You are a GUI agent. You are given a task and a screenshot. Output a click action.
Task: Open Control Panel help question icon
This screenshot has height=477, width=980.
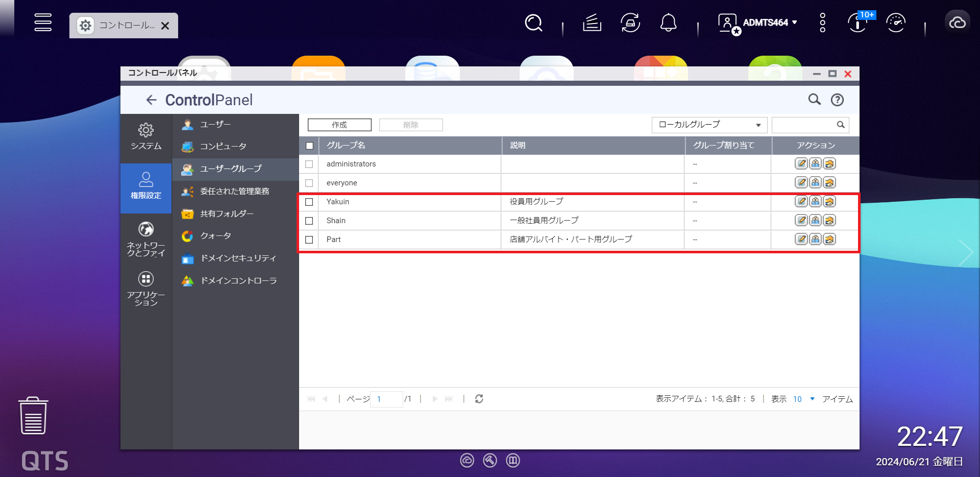pos(837,100)
